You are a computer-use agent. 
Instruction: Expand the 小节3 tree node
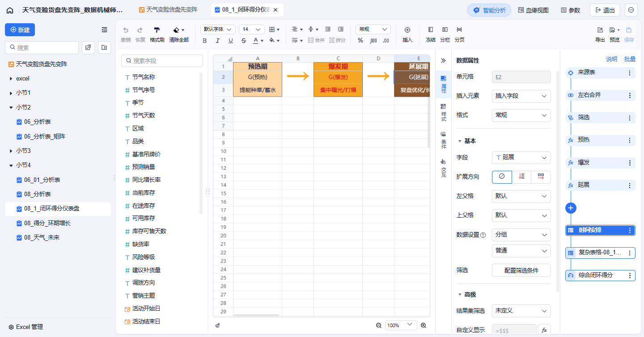click(11, 151)
